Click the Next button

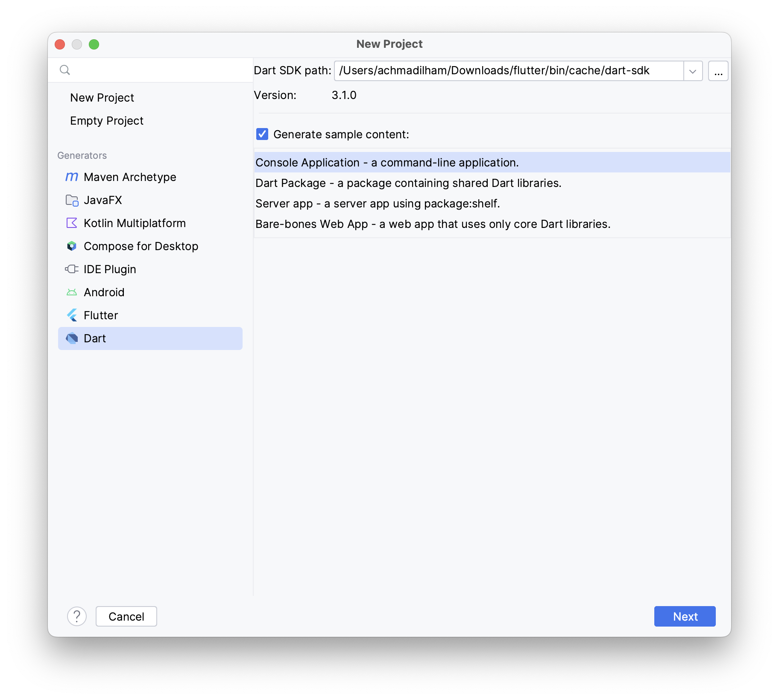click(x=685, y=616)
